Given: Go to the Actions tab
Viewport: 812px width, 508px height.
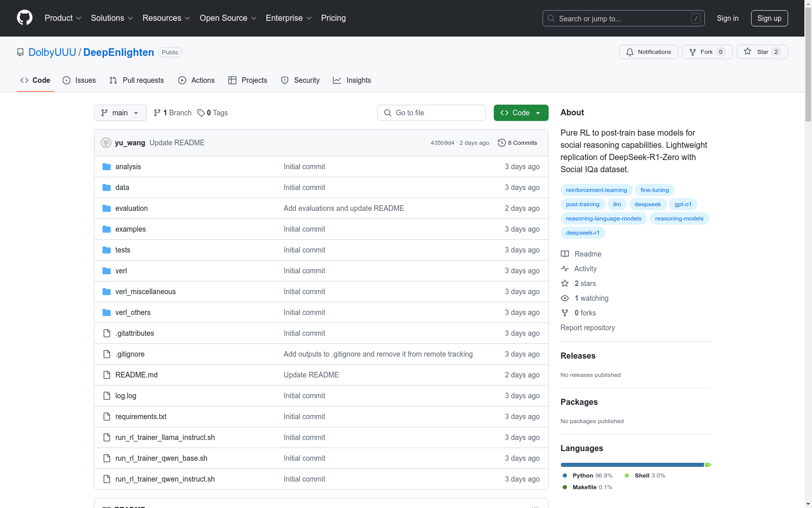Looking at the screenshot, I should coord(196,80).
